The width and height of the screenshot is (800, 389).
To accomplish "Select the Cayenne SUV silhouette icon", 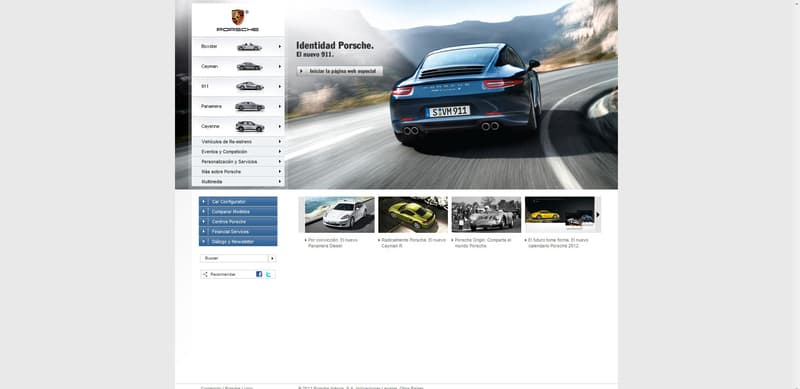I will coord(249,126).
